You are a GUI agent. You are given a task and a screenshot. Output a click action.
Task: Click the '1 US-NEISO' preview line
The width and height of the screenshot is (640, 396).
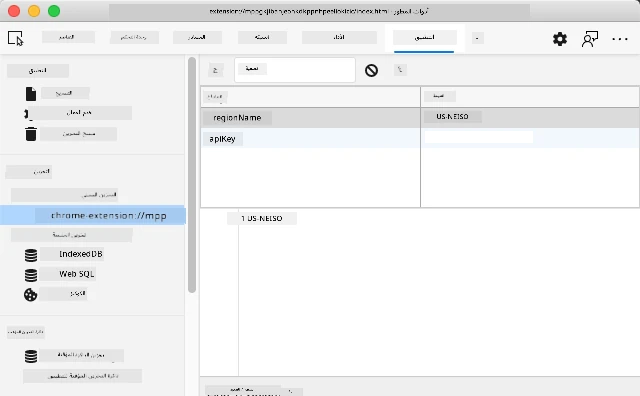point(262,218)
